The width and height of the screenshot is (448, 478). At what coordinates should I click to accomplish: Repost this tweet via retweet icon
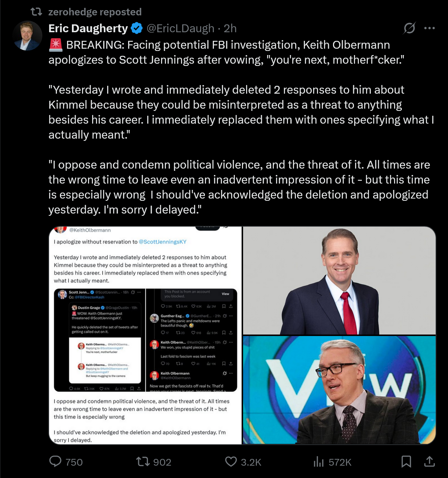pos(143,462)
